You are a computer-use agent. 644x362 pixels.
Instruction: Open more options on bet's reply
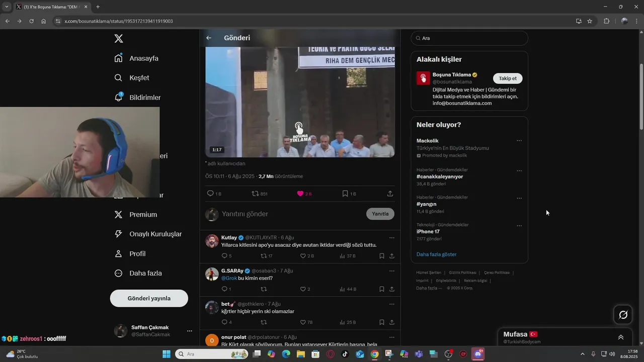[x=391, y=304]
